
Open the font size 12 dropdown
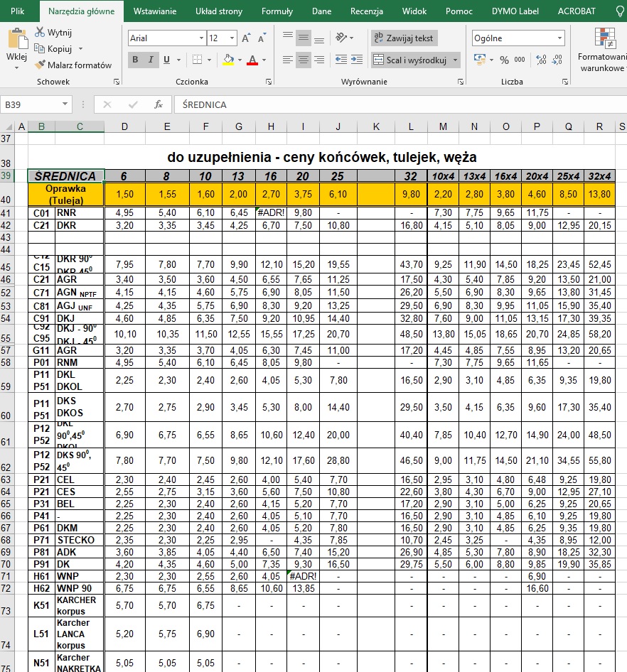[x=232, y=38]
